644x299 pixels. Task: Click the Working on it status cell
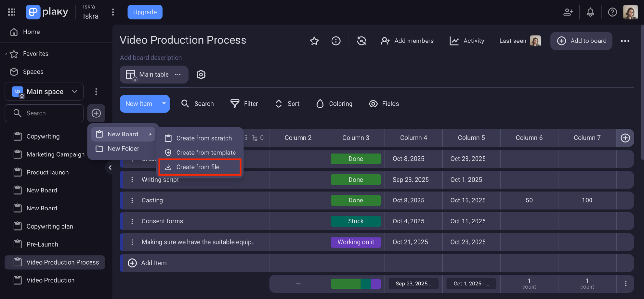coord(356,242)
